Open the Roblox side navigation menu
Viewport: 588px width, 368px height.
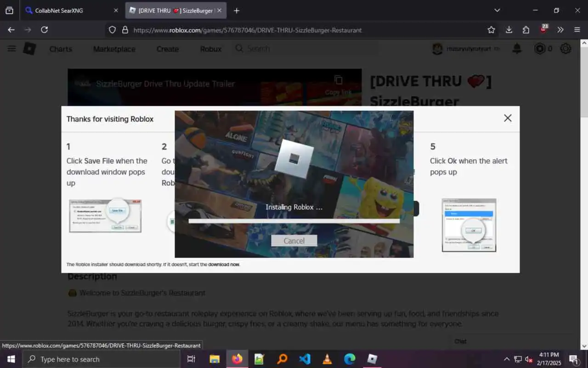point(11,49)
